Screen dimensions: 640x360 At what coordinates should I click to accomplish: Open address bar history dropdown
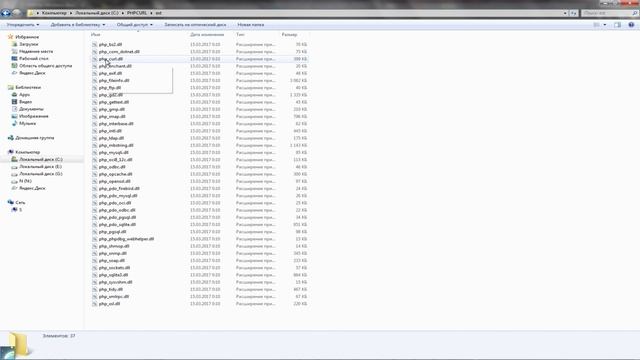click(565, 13)
